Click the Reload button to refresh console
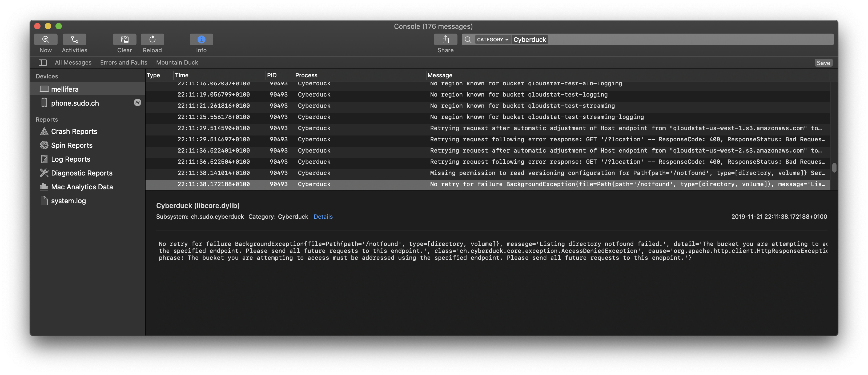Viewport: 868px width, 375px height. point(152,42)
